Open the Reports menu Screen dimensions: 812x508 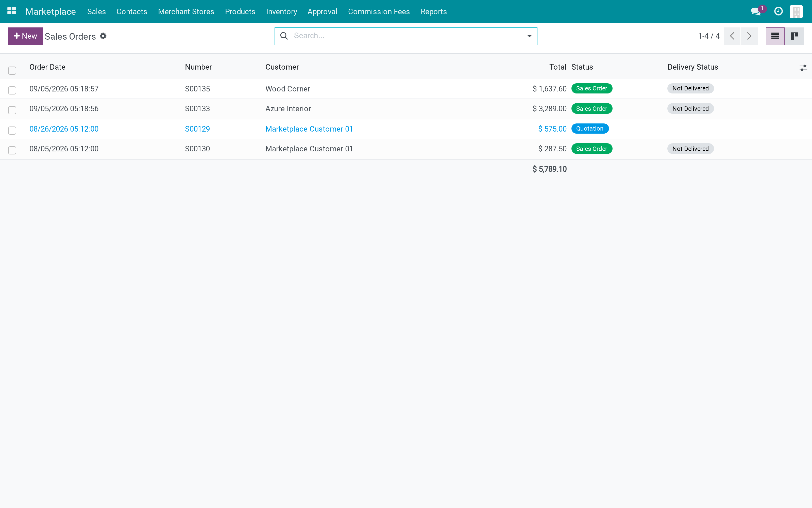pyautogui.click(x=433, y=11)
